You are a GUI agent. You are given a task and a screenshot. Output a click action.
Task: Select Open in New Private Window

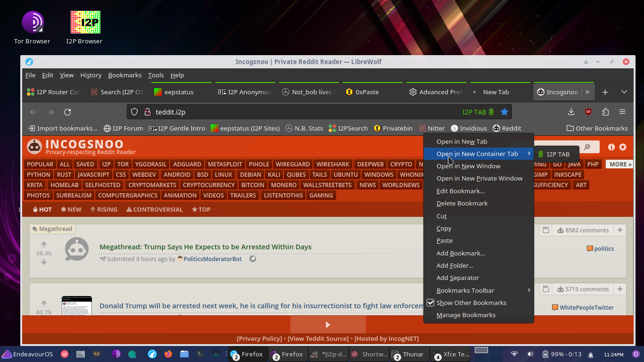tap(479, 178)
